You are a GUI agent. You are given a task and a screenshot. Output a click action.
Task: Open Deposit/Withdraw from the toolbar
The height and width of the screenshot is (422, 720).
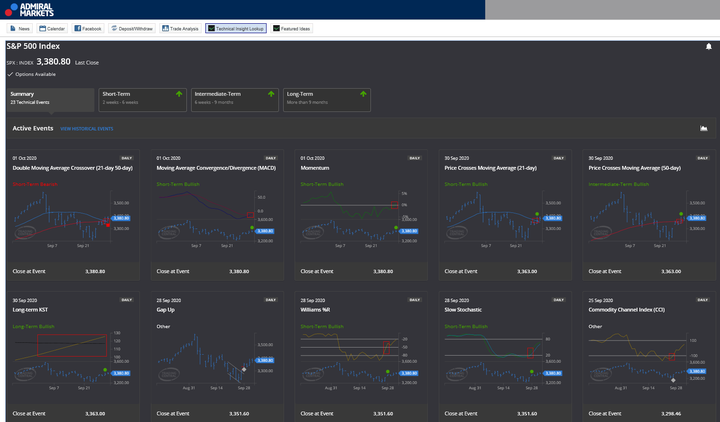[x=132, y=29]
